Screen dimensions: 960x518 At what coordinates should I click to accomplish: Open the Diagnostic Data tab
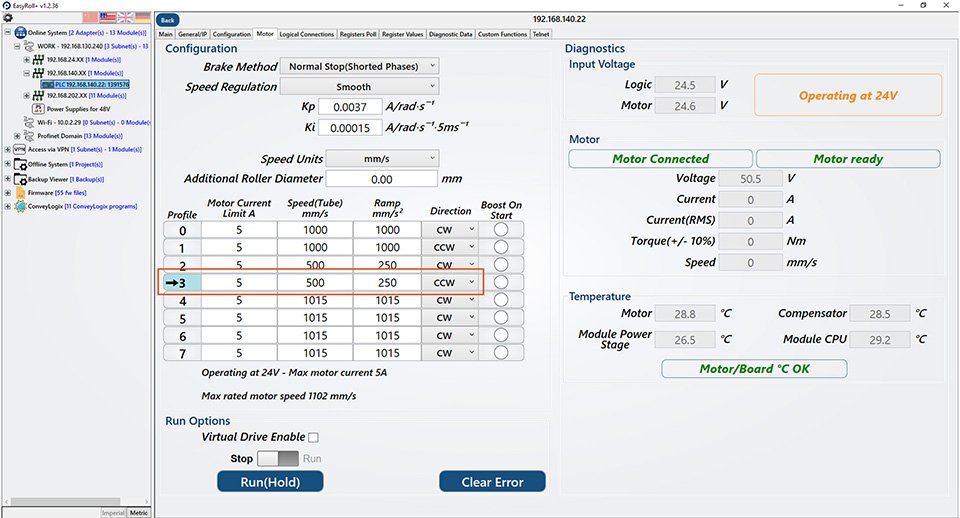(450, 34)
